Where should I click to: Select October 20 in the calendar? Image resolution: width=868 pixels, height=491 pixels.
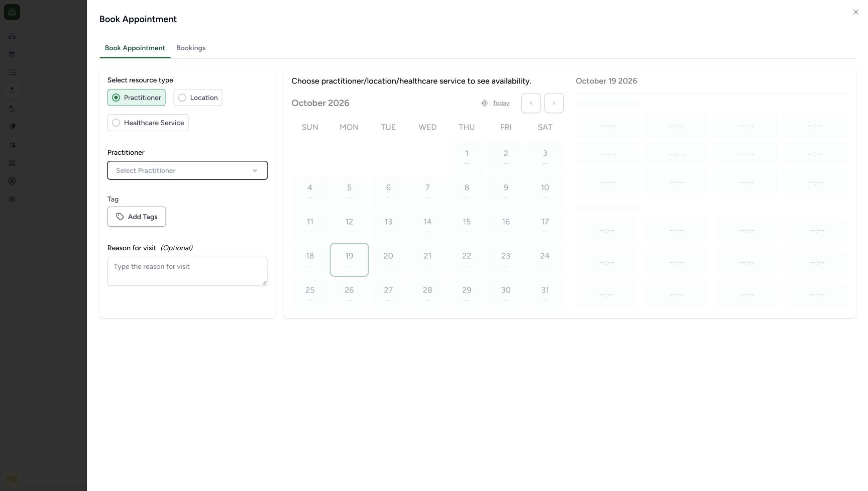(388, 260)
